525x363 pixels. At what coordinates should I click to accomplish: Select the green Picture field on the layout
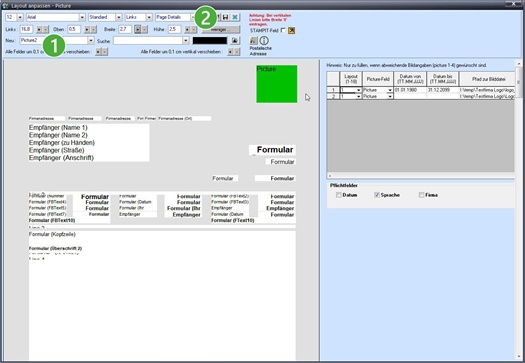click(277, 84)
